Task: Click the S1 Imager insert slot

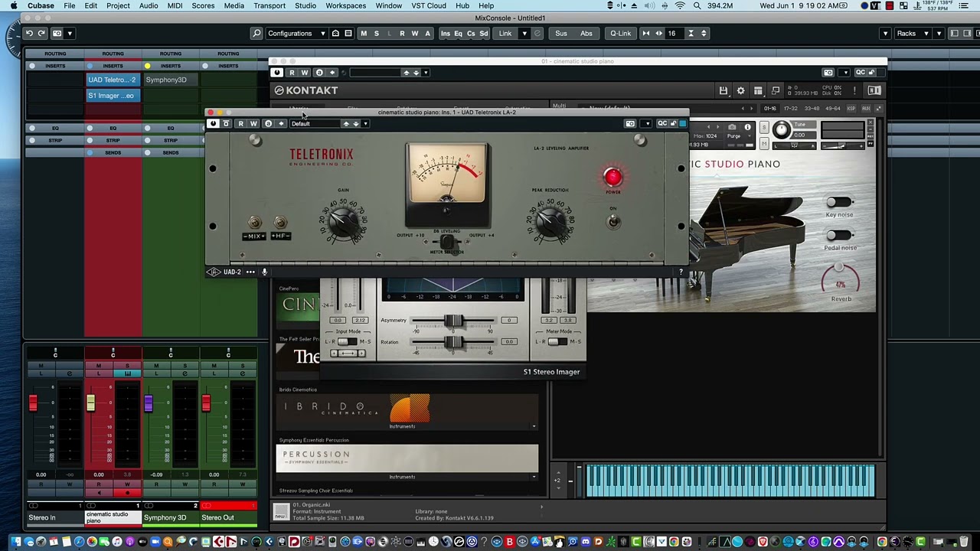Action: [x=113, y=96]
